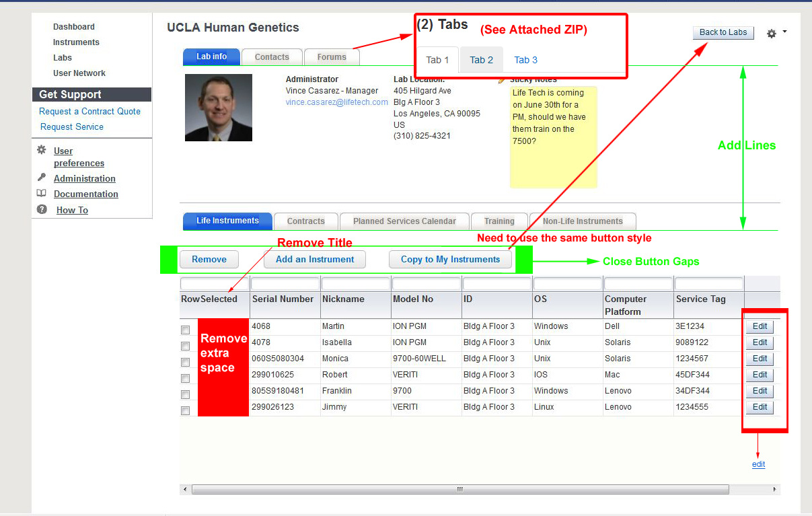
Task: Click the Edit button on the 4068 row
Action: (759, 326)
